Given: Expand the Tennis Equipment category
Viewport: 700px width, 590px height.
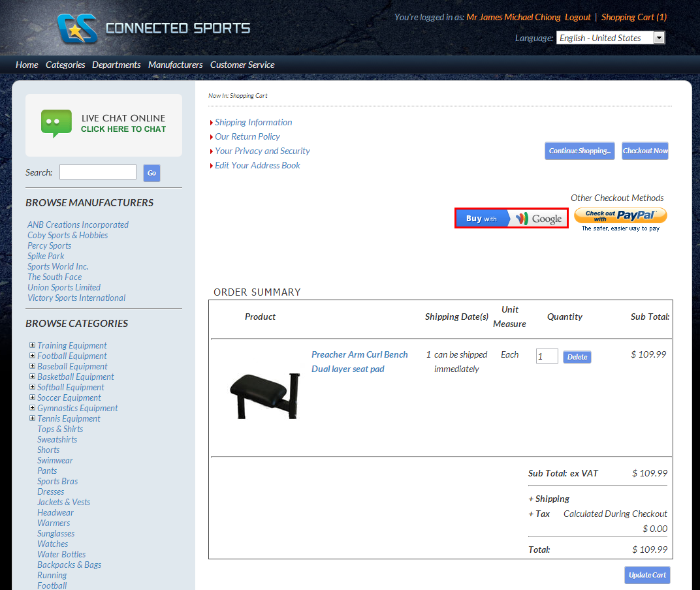Looking at the screenshot, I should (32, 418).
